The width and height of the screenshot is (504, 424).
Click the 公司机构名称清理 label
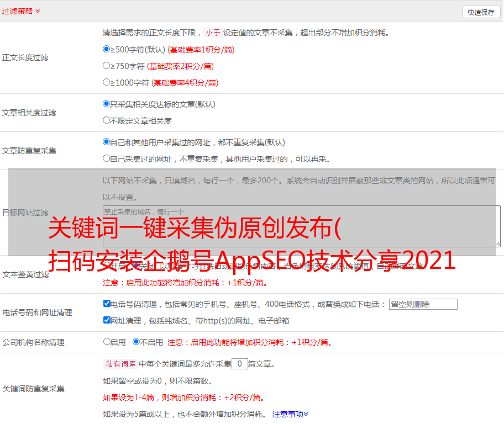[33, 342]
